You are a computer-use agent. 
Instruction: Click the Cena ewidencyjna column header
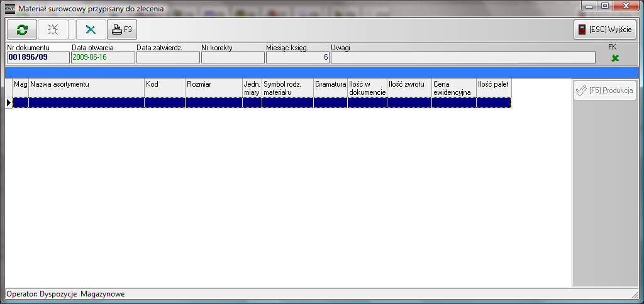453,88
